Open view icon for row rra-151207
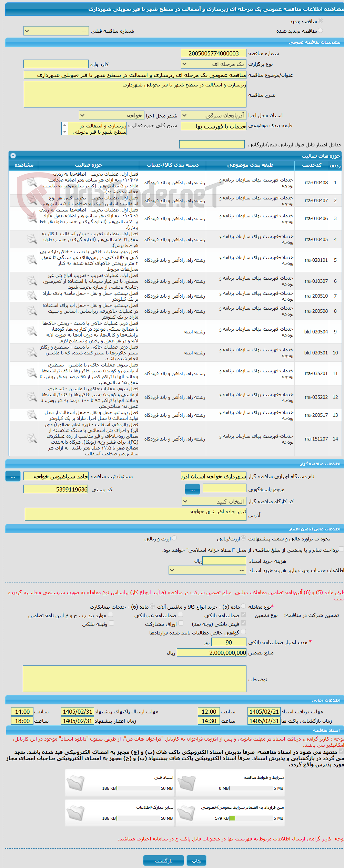Image resolution: width=344 pixels, height=868 pixels. coord(32,438)
